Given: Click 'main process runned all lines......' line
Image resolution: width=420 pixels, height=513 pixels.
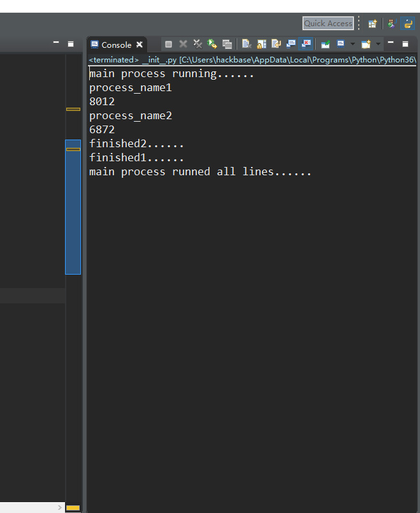Looking at the screenshot, I should pyautogui.click(x=200, y=172).
